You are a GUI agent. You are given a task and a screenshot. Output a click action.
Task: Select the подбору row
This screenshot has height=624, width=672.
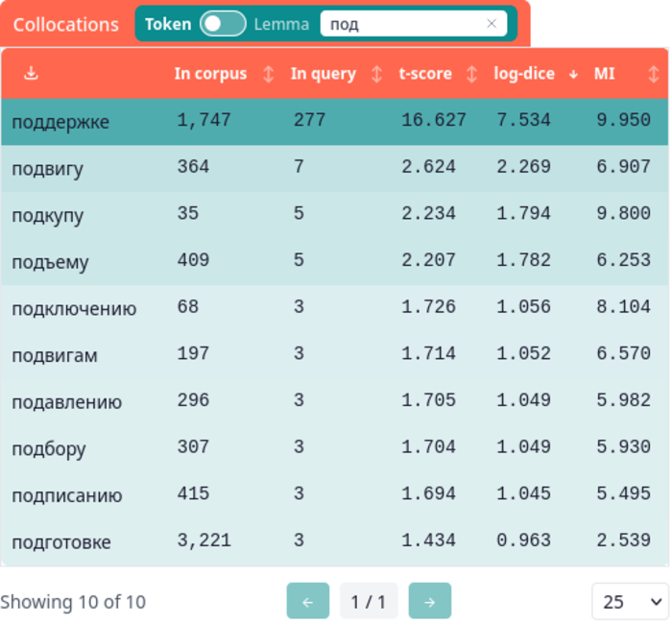[334, 448]
